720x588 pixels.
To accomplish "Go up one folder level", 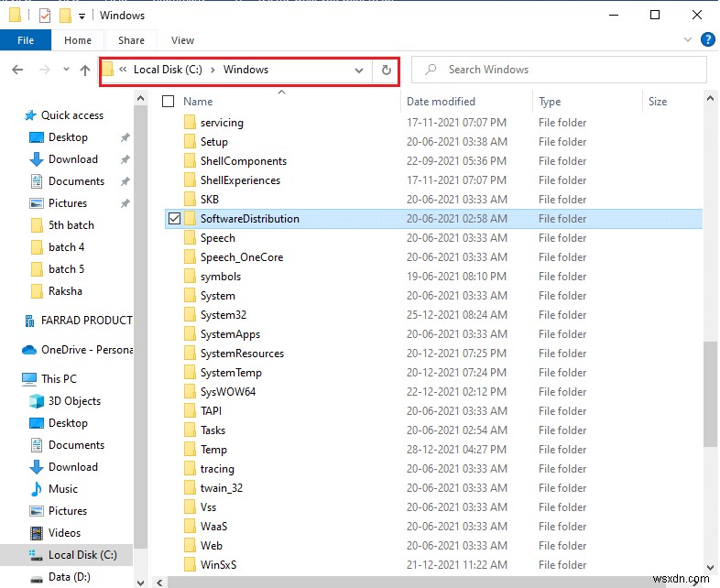I will [x=85, y=70].
